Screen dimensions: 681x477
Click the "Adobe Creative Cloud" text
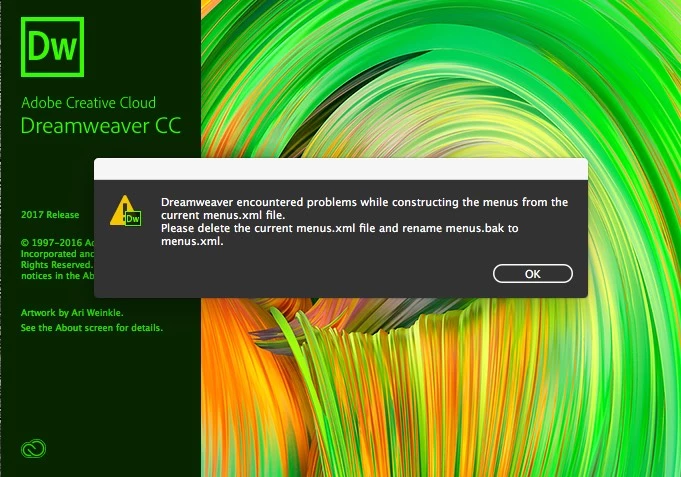[89, 103]
